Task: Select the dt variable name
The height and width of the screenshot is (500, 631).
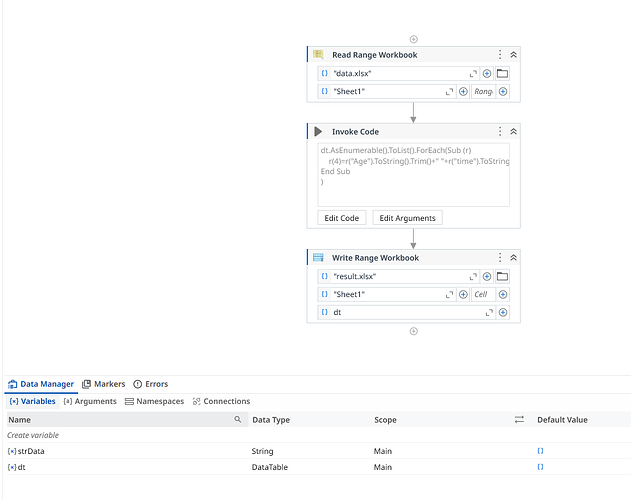Action: 21,467
